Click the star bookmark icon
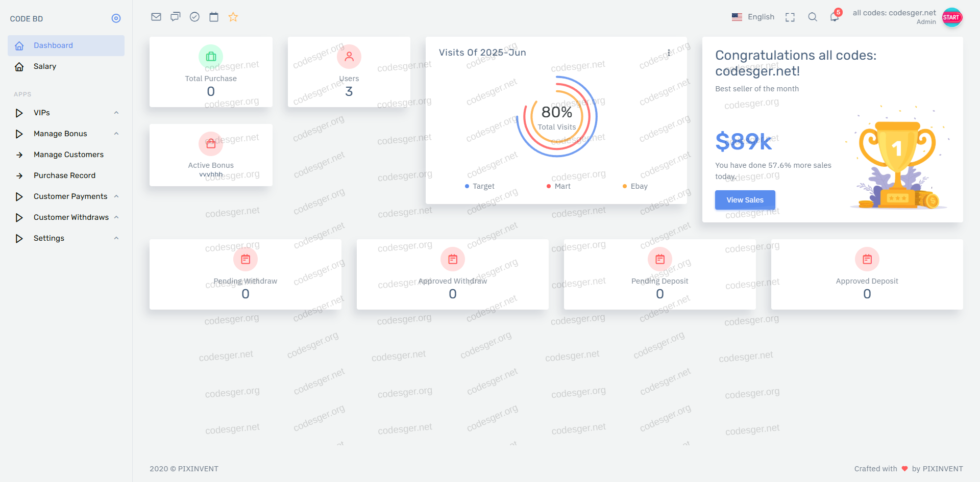Image resolution: width=980 pixels, height=482 pixels. coord(233,17)
